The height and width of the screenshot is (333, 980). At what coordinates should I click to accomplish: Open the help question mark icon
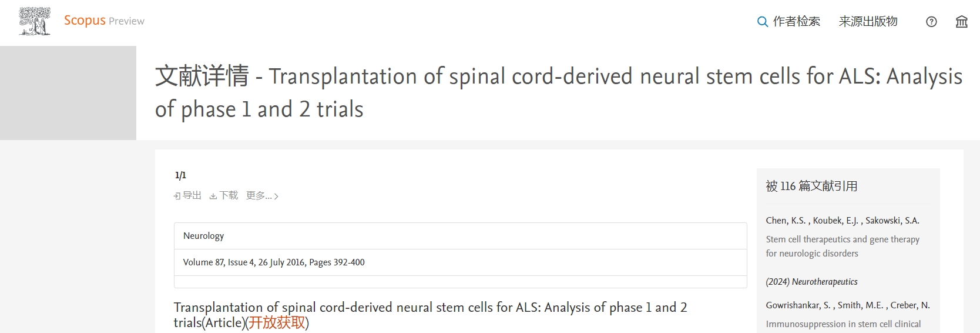(x=931, y=22)
